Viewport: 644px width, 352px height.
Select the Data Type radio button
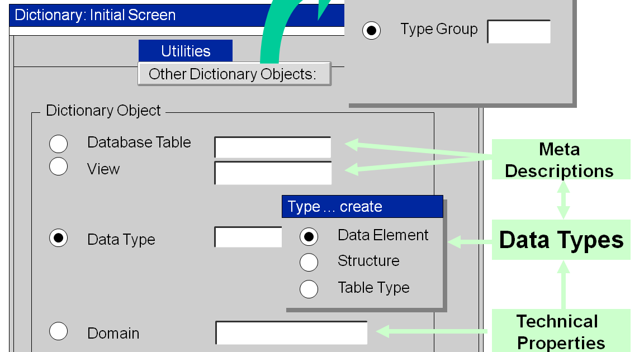pos(59,237)
